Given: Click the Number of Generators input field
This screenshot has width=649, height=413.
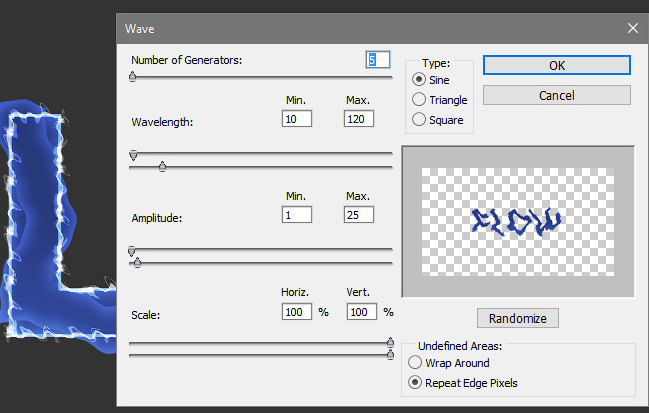Looking at the screenshot, I should click(x=378, y=60).
